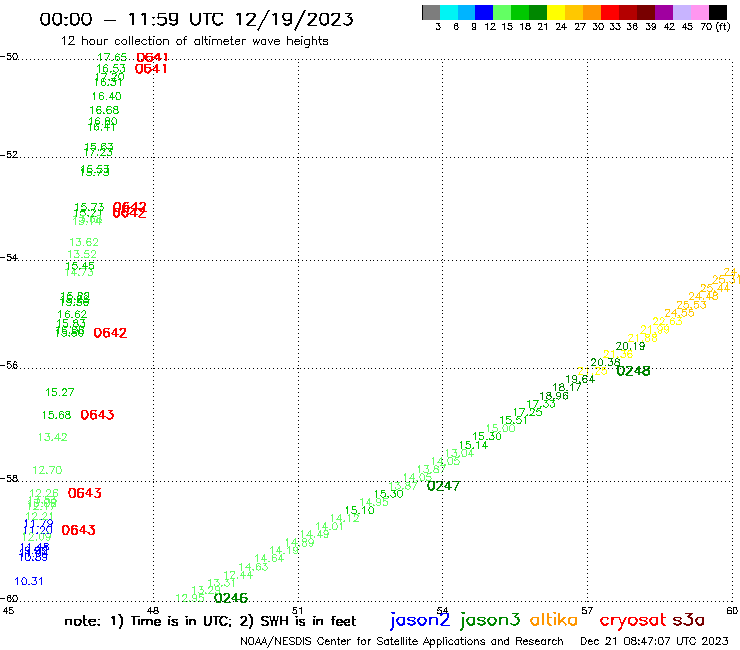740x650 pixels.
Task: Select the pure blue swatch above label 12
Action: (484, 12)
